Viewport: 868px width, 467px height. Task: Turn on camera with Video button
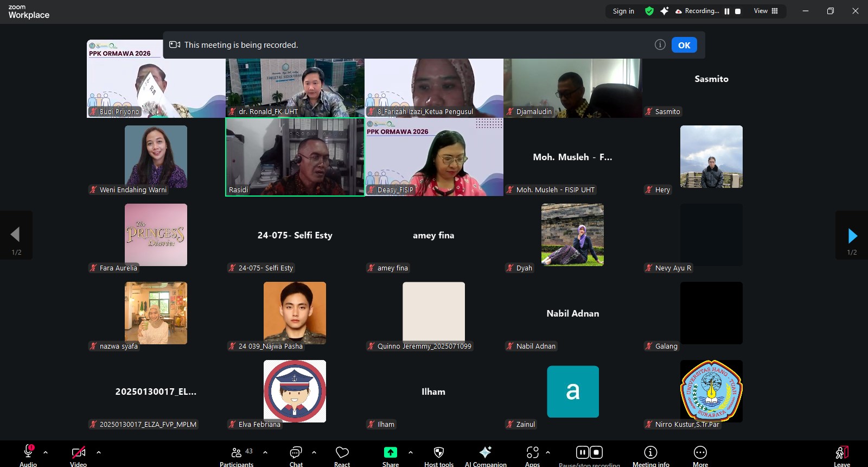point(78,453)
